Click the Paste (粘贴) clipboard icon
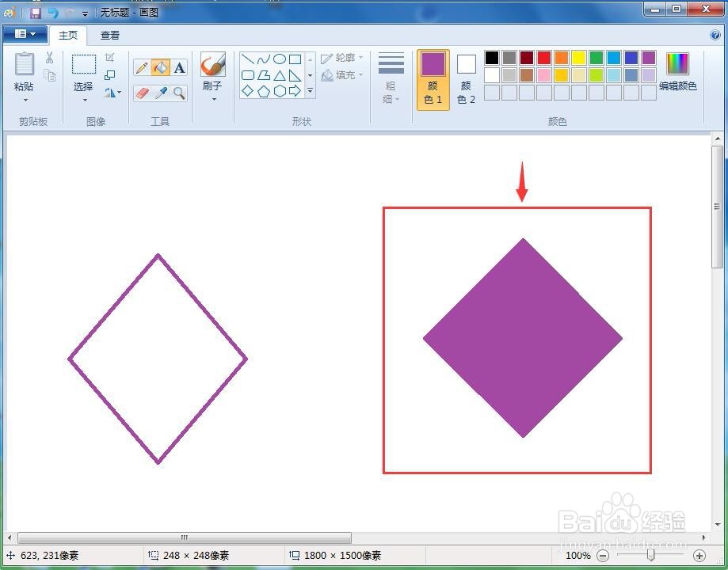 (x=24, y=63)
